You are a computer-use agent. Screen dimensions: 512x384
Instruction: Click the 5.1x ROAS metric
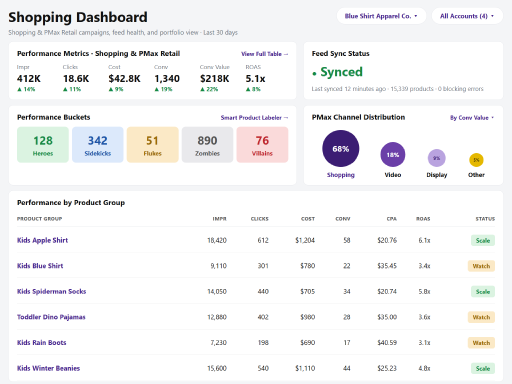tap(255, 79)
